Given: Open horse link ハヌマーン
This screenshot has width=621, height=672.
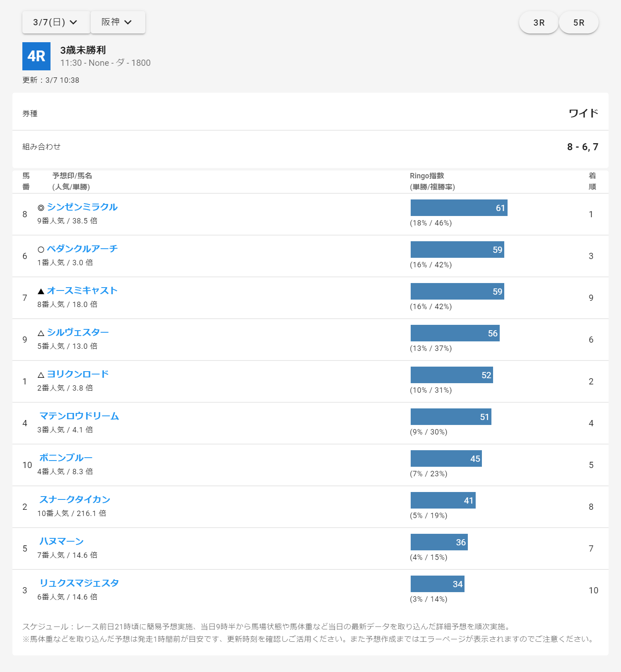Looking at the screenshot, I should (x=61, y=541).
